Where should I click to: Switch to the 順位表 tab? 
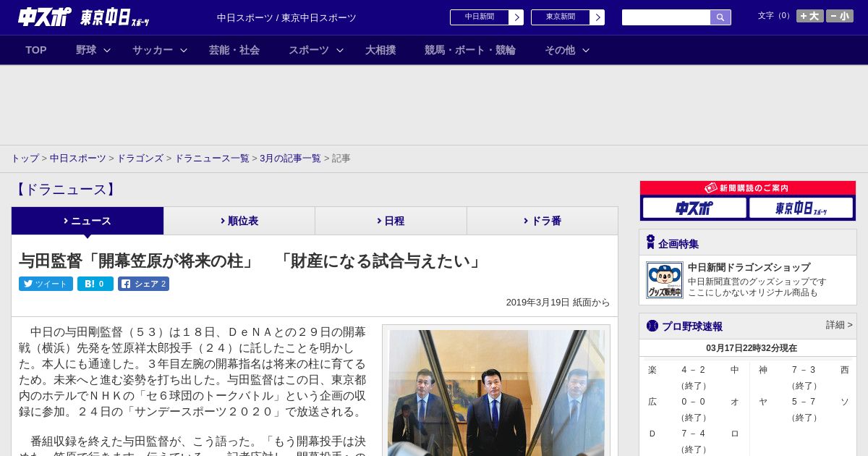tap(239, 221)
